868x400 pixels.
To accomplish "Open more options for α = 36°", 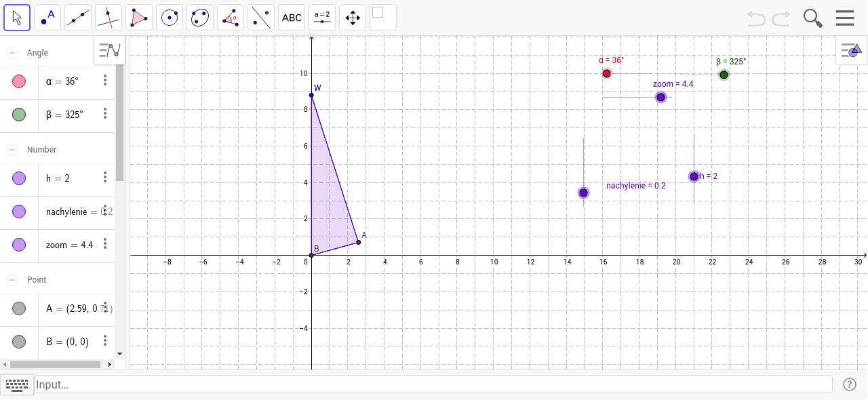I will coord(105,81).
